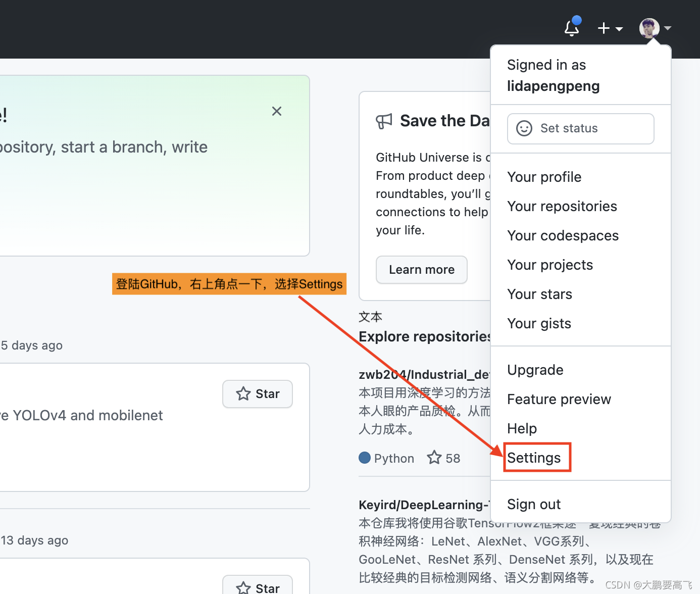Click the username lidapengpeng
700x594 pixels.
(x=554, y=86)
